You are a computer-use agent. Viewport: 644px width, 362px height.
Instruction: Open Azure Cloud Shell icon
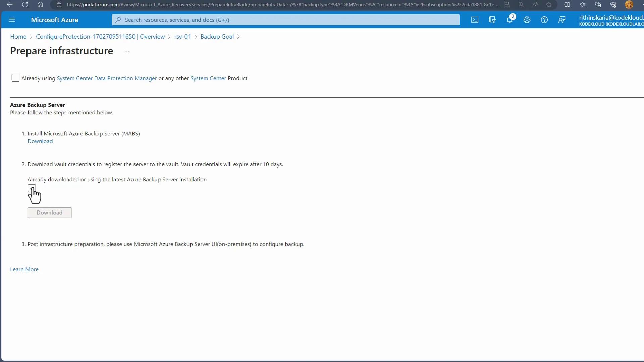(x=475, y=20)
